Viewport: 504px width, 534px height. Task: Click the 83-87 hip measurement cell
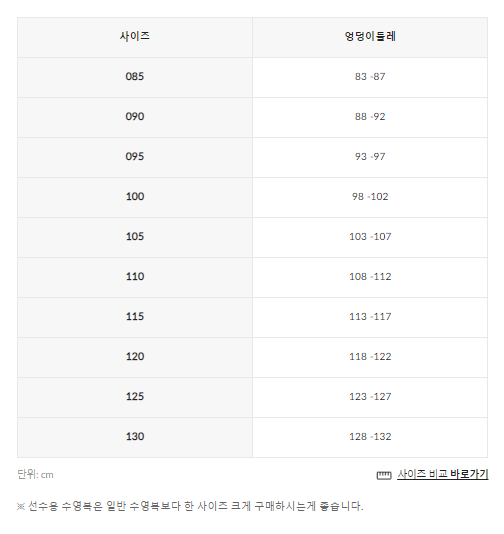coord(370,77)
